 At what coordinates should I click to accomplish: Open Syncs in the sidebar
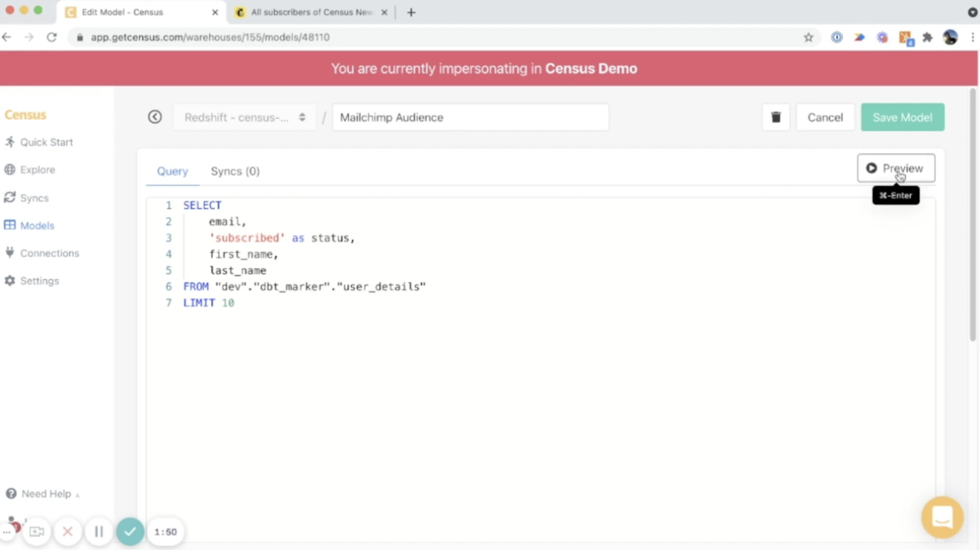coord(26,197)
